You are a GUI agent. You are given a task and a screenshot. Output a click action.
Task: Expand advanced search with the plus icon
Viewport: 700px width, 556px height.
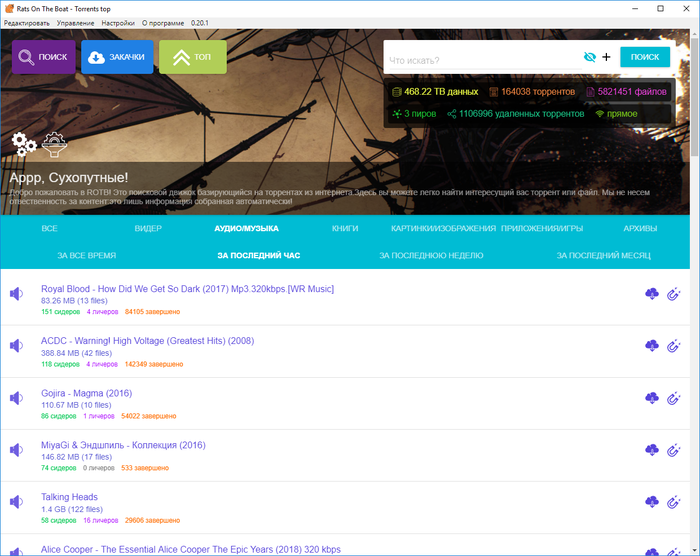coord(606,57)
